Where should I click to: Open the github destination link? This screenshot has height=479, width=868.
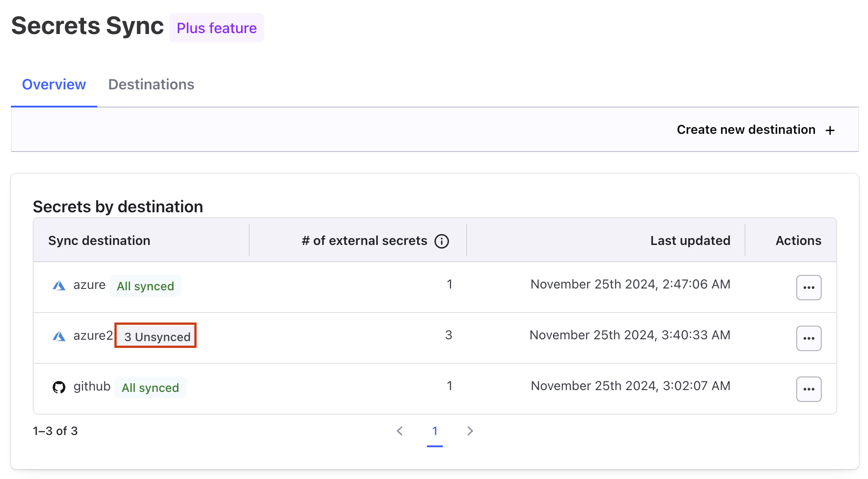pyautogui.click(x=92, y=386)
